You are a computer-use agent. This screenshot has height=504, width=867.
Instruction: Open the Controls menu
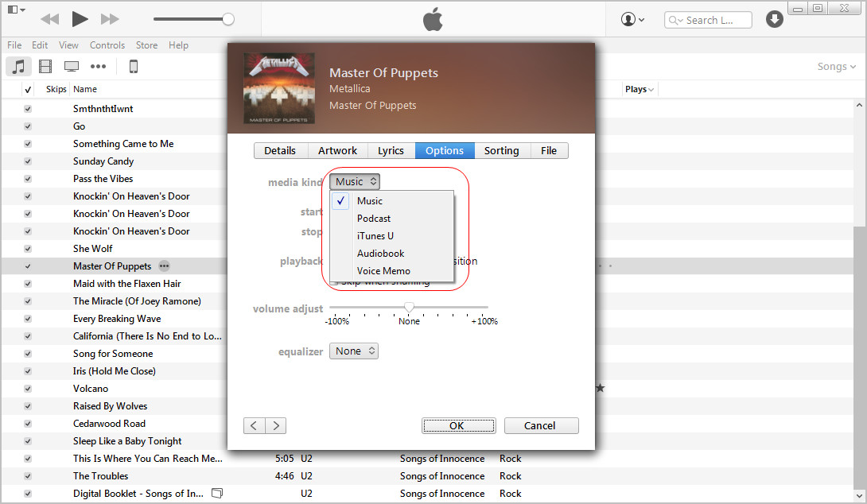tap(107, 45)
